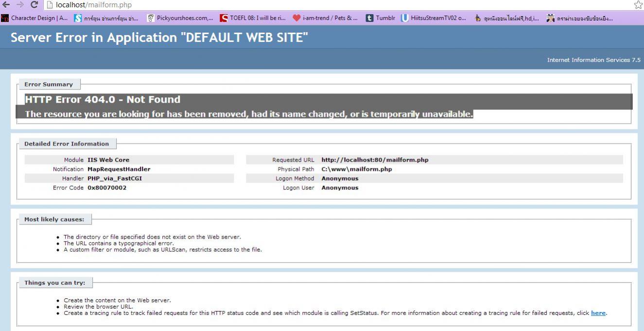The height and width of the screenshot is (331, 644).
Task: Click 'Review the browser URL.' line
Action: coord(98,307)
